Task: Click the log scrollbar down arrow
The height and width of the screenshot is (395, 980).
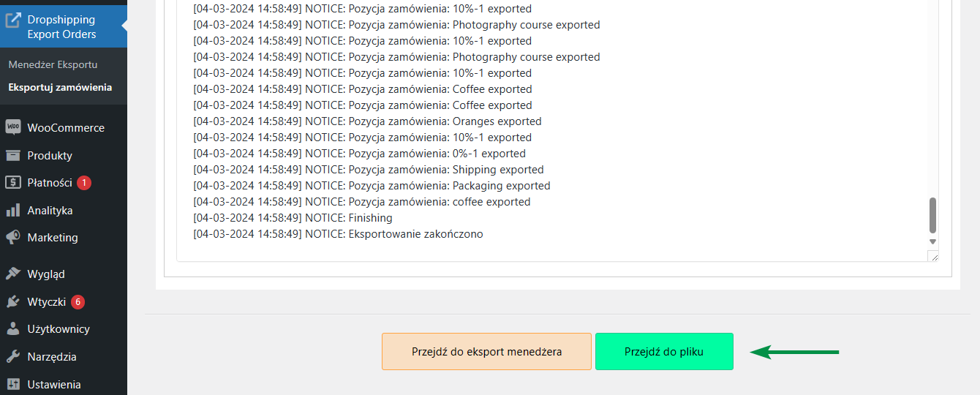Action: click(932, 241)
